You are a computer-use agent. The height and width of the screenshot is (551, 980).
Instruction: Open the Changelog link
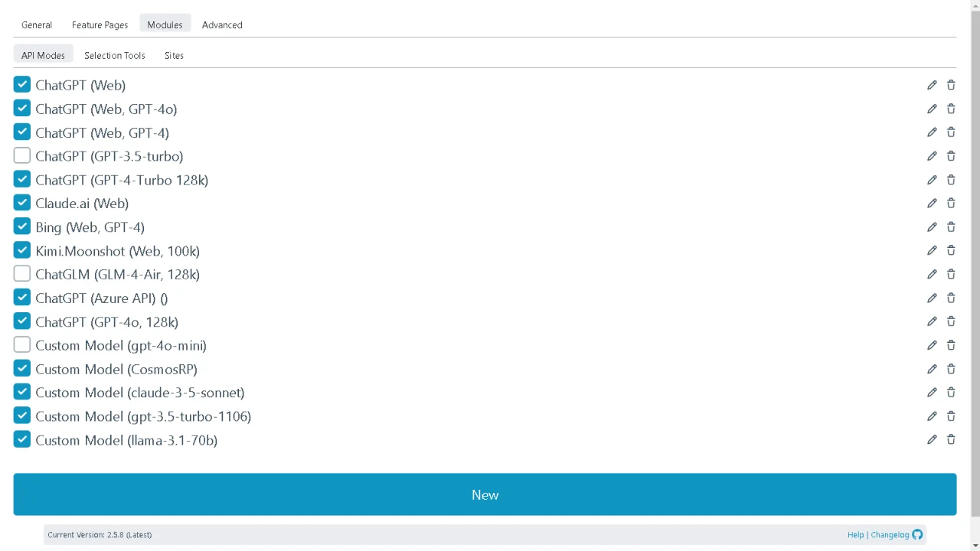890,535
